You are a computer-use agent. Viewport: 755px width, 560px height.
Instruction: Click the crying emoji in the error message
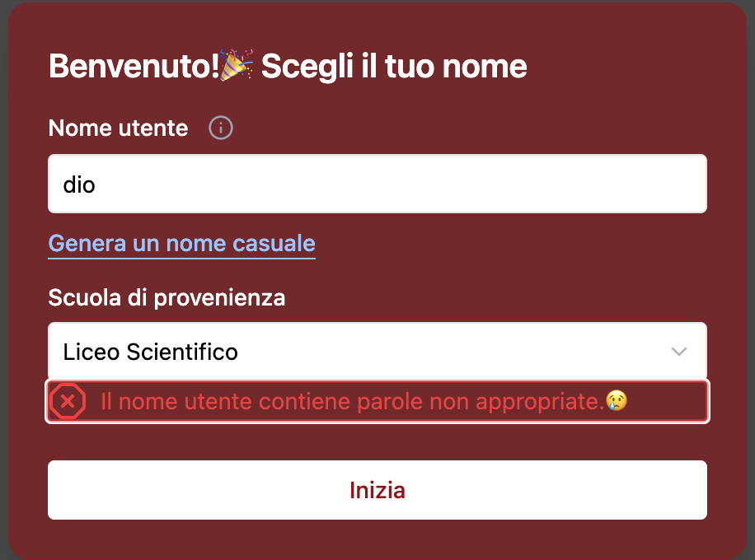[x=617, y=402]
